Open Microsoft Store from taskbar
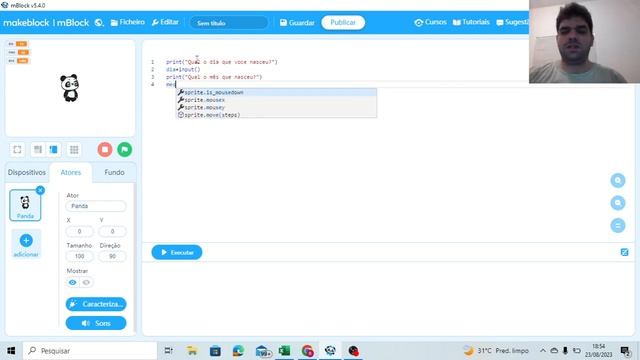 coord(215,351)
